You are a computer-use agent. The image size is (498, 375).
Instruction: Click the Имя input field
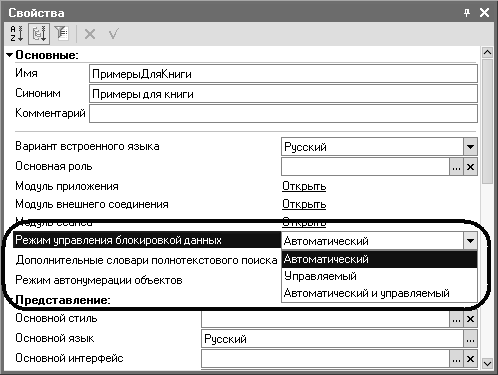[x=283, y=74]
